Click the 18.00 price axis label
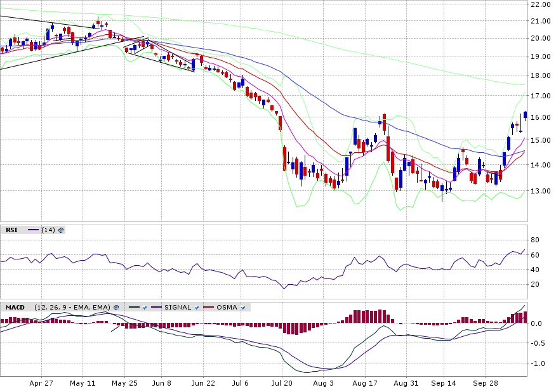Viewport: 556px width, 392px height. [x=541, y=75]
